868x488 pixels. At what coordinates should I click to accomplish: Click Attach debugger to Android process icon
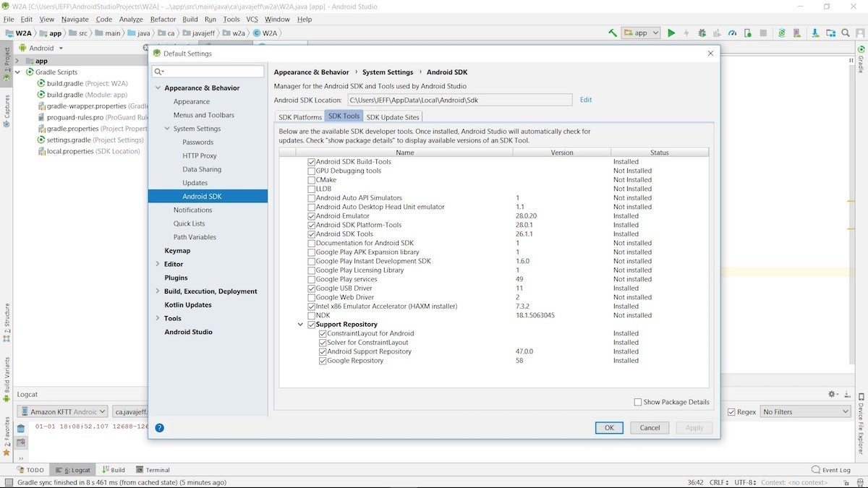click(x=747, y=33)
